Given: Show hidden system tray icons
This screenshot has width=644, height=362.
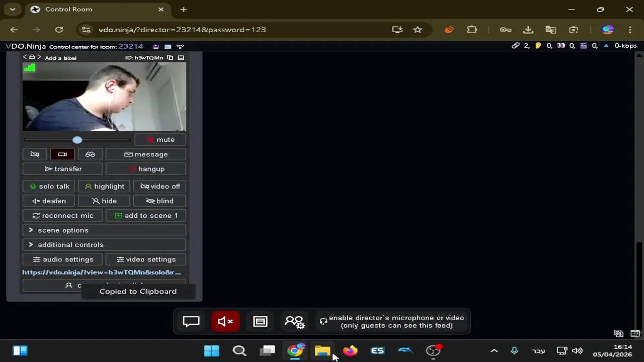Looking at the screenshot, I should [x=494, y=351].
